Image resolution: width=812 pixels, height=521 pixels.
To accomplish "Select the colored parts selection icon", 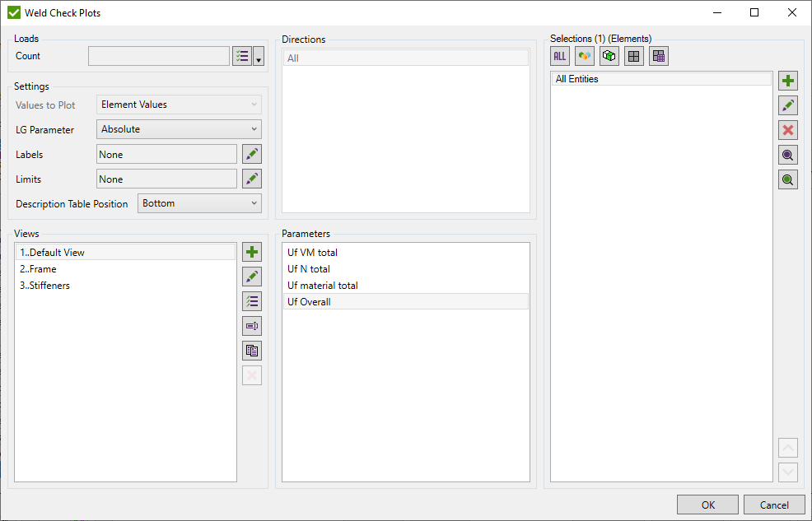I will tap(584, 55).
